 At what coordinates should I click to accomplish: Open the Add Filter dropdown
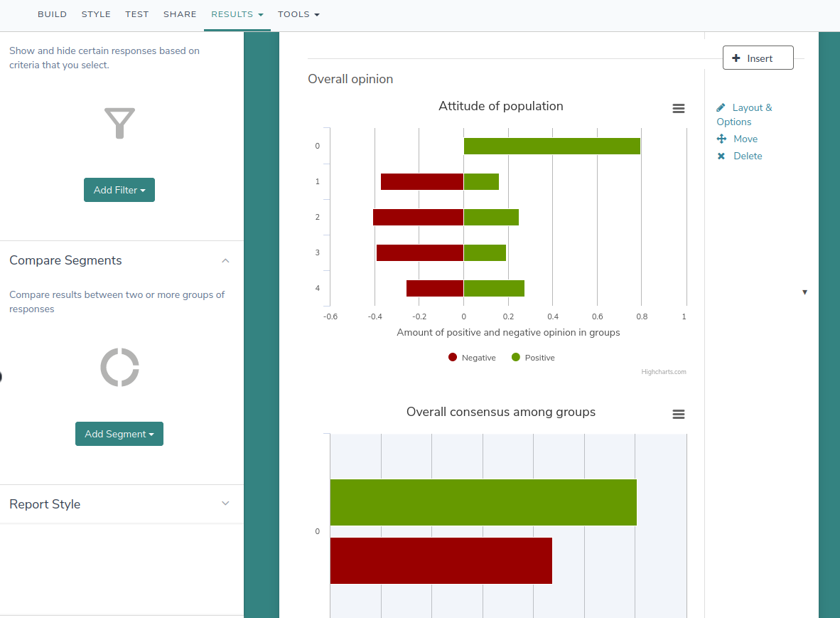(119, 190)
